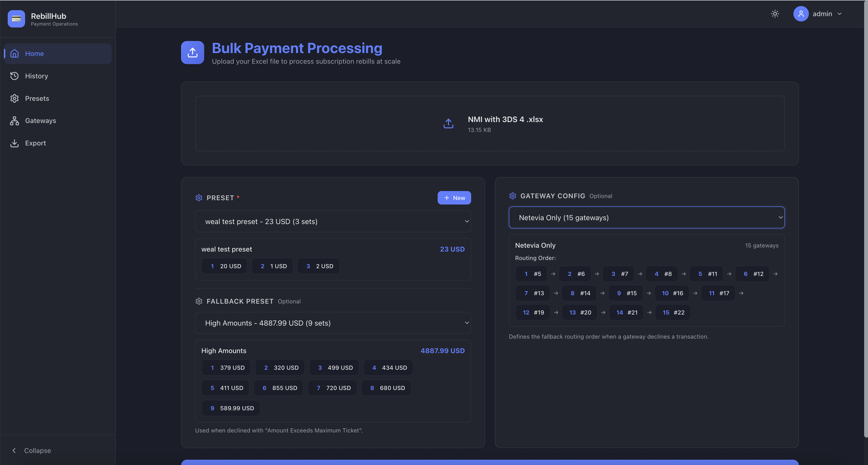
Task: Click the 320 USD fallback chip
Action: pos(280,368)
